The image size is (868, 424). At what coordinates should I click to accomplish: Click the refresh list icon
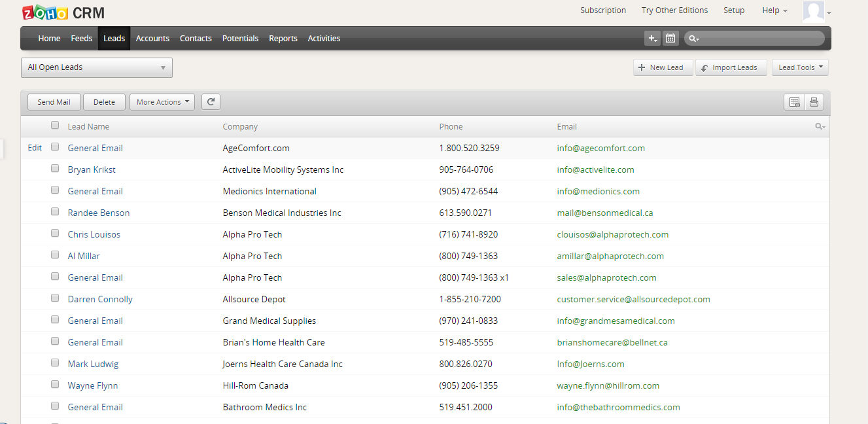pos(211,102)
